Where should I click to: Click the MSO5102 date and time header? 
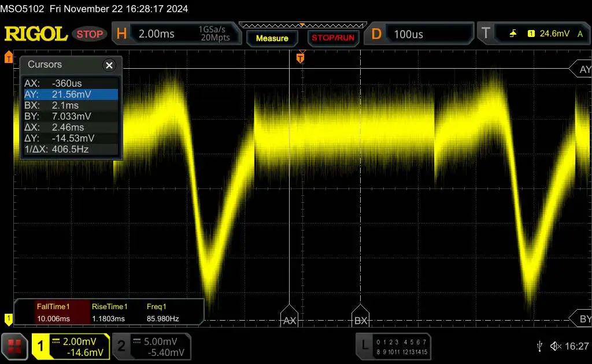click(x=94, y=9)
